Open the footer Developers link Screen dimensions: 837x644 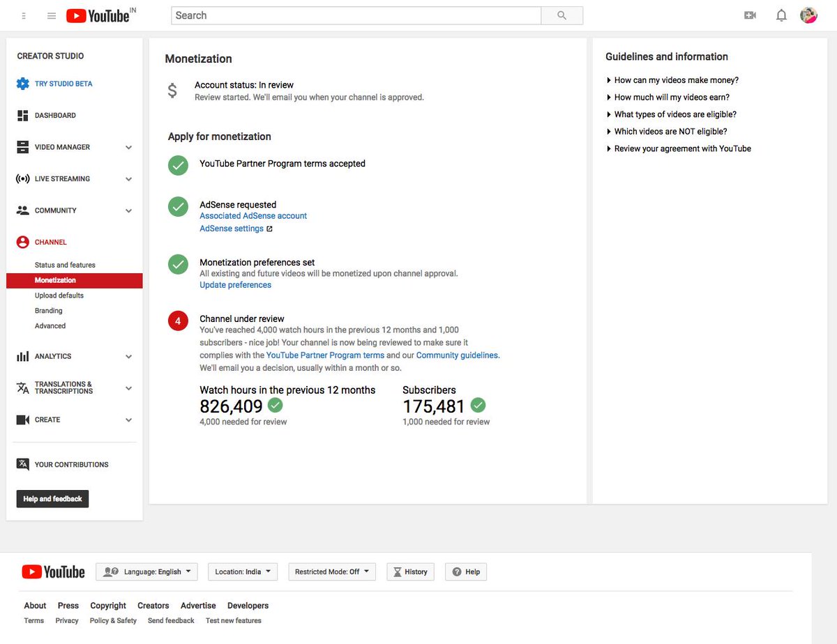click(x=248, y=606)
